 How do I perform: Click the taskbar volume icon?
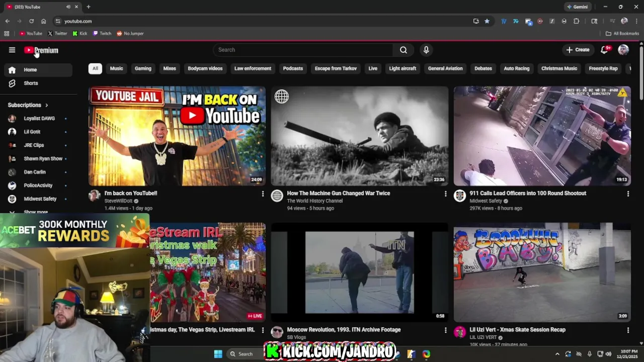608,354
